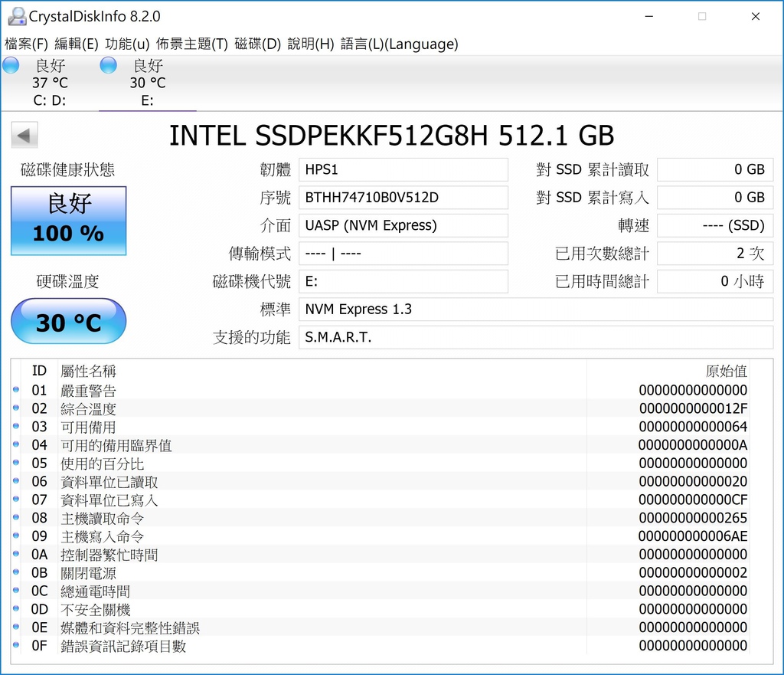This screenshot has height=675, width=784.
Task: Select the 資料單位已寫入 attribute row
Action: click(380, 500)
